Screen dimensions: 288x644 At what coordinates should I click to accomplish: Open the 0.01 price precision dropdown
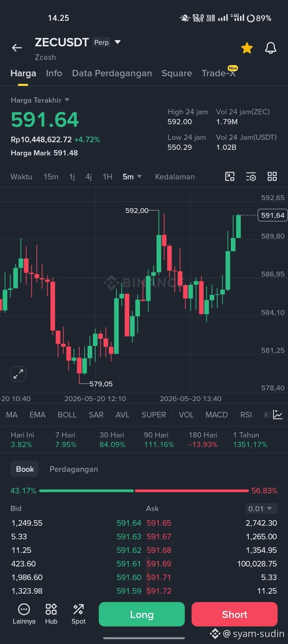(261, 509)
